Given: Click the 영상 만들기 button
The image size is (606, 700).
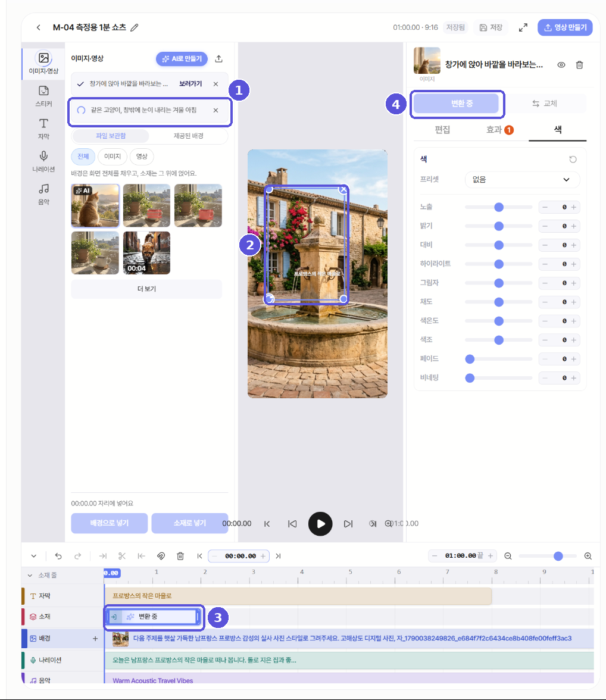Looking at the screenshot, I should 565,27.
